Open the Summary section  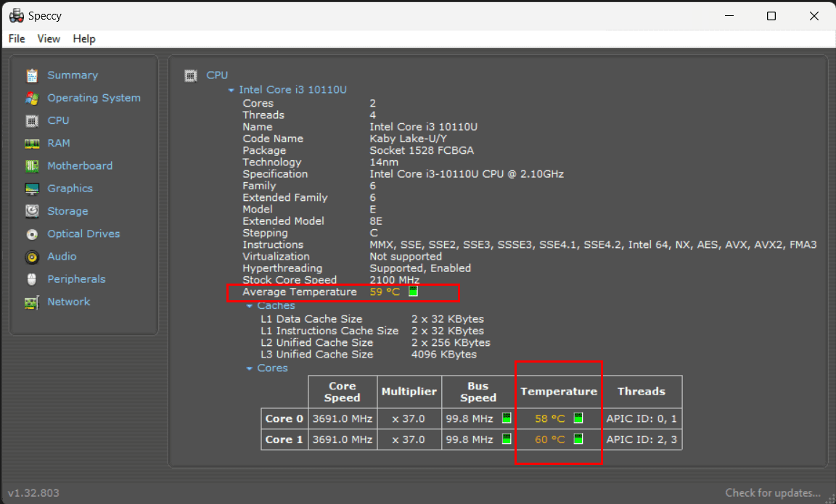pyautogui.click(x=73, y=75)
